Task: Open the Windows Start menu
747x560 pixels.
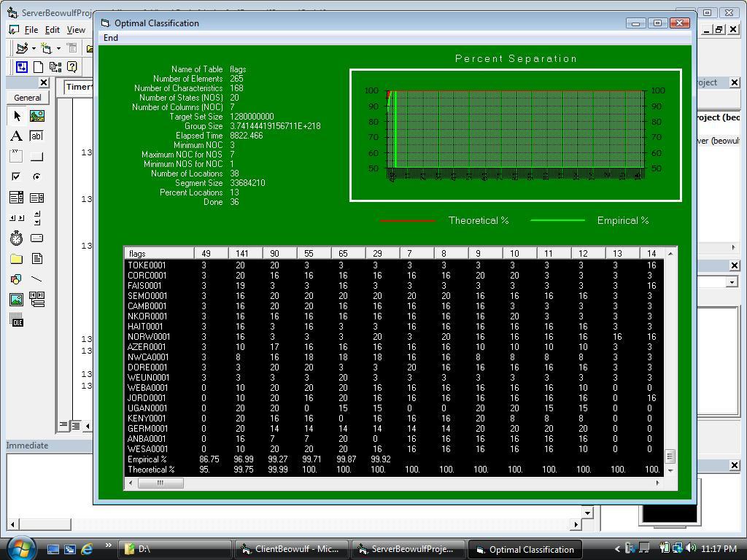Action: pos(21,548)
